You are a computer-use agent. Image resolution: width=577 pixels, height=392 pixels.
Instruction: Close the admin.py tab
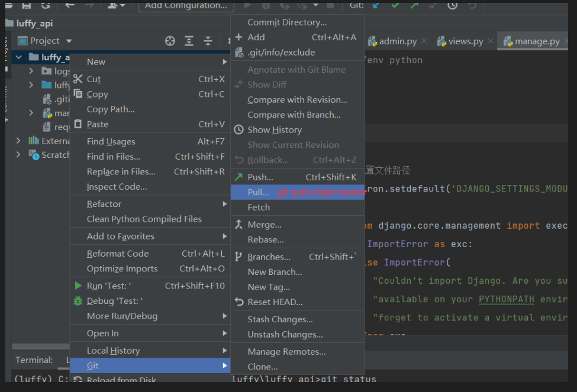tap(424, 41)
